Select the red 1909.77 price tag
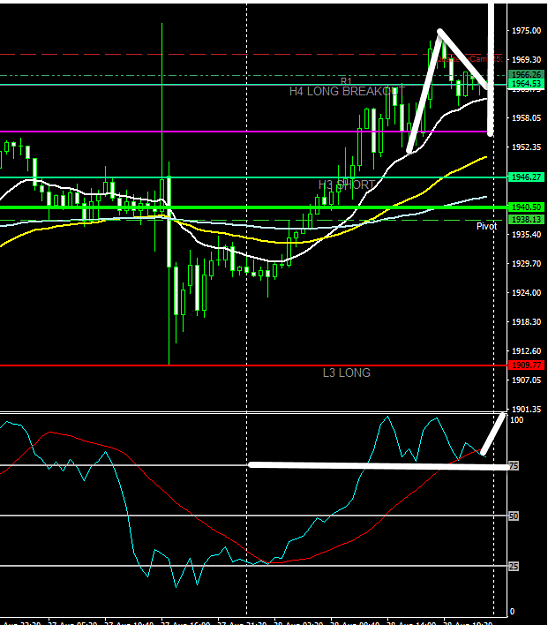Viewport: 548px width, 625px height. (526, 365)
